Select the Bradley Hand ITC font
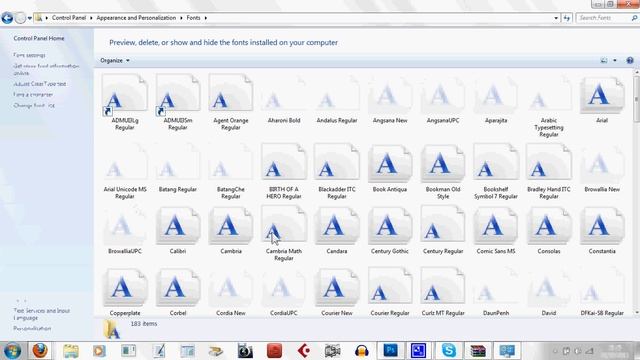The image size is (640, 360). (x=549, y=162)
